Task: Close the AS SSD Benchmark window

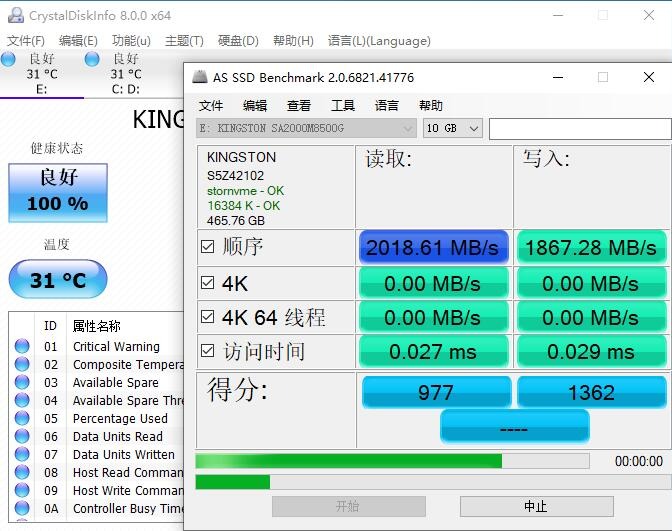Action: tap(649, 77)
